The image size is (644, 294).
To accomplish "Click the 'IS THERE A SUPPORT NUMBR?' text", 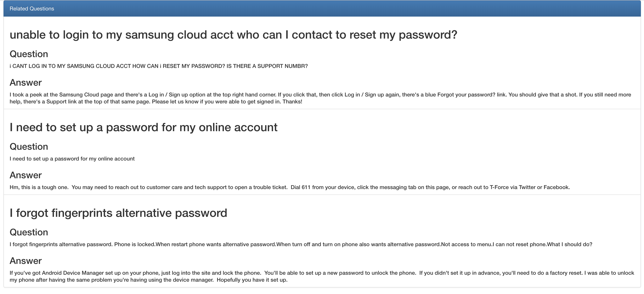I will [267, 66].
